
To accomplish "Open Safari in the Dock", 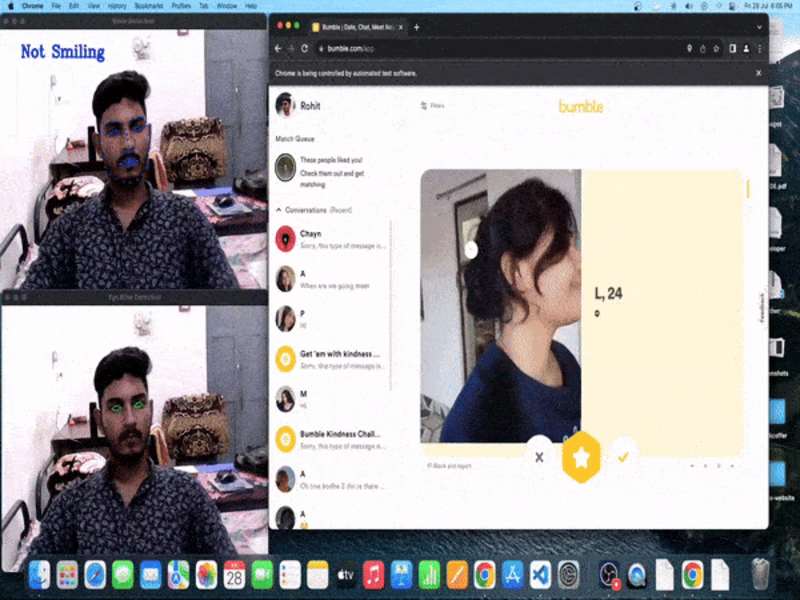I will [95, 574].
